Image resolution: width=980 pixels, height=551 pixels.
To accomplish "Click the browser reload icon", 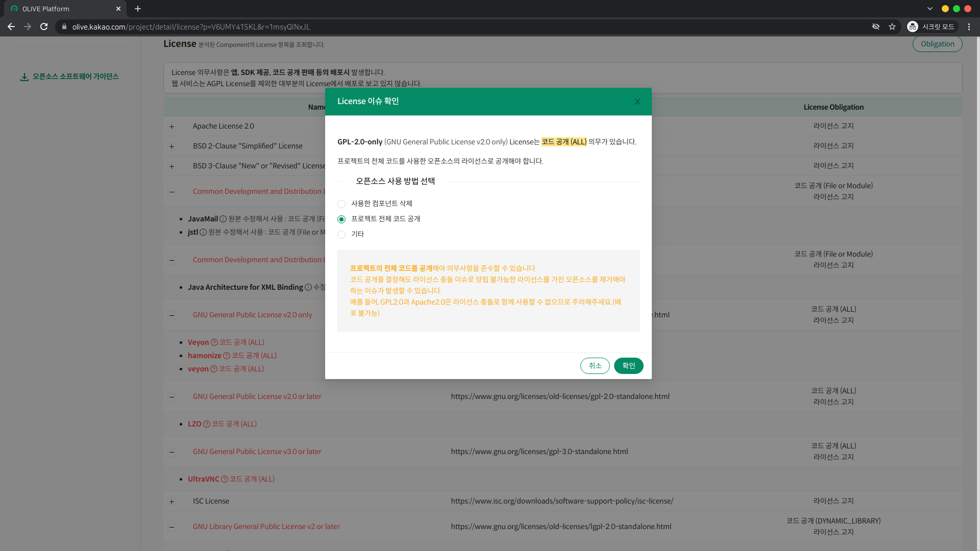I will pos(44,27).
